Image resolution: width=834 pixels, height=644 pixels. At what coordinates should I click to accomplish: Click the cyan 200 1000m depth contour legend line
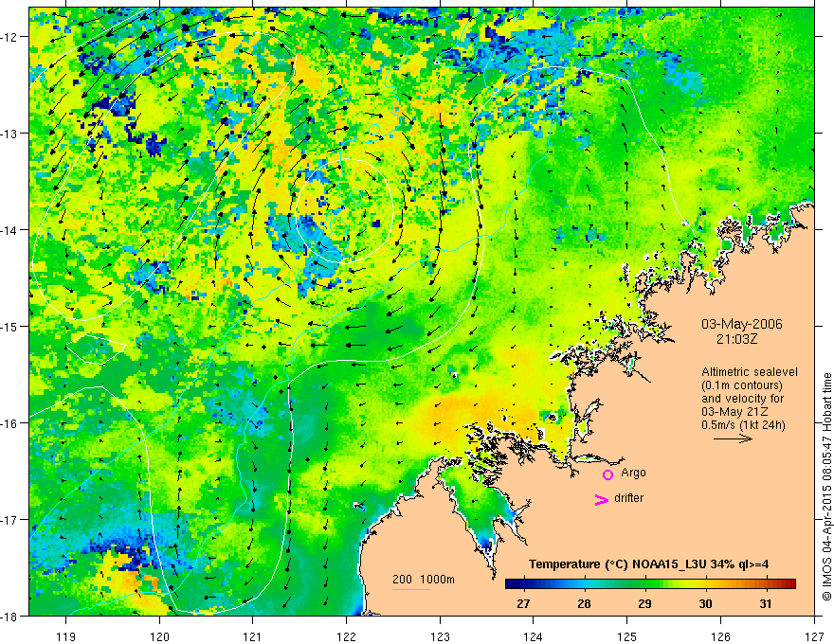[x=411, y=589]
